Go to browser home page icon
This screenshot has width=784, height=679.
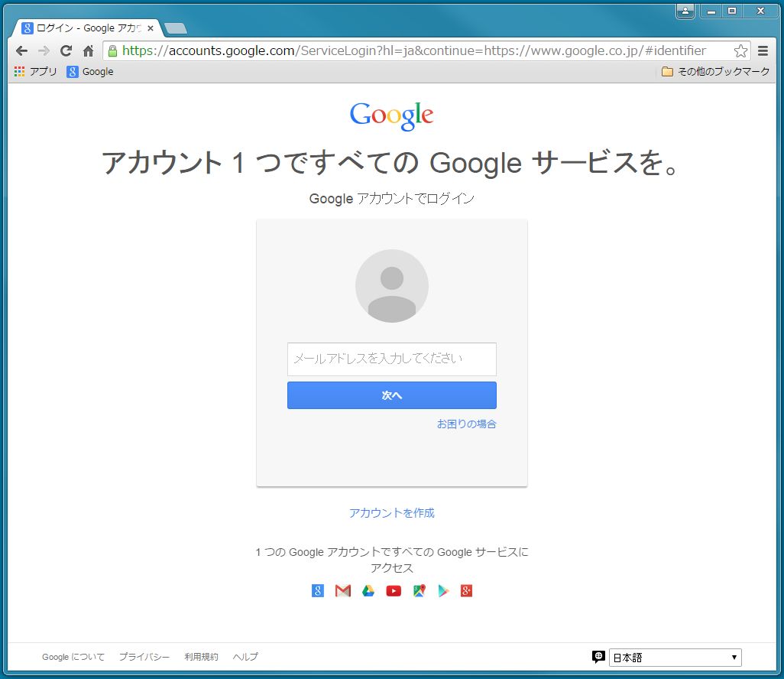tap(89, 50)
